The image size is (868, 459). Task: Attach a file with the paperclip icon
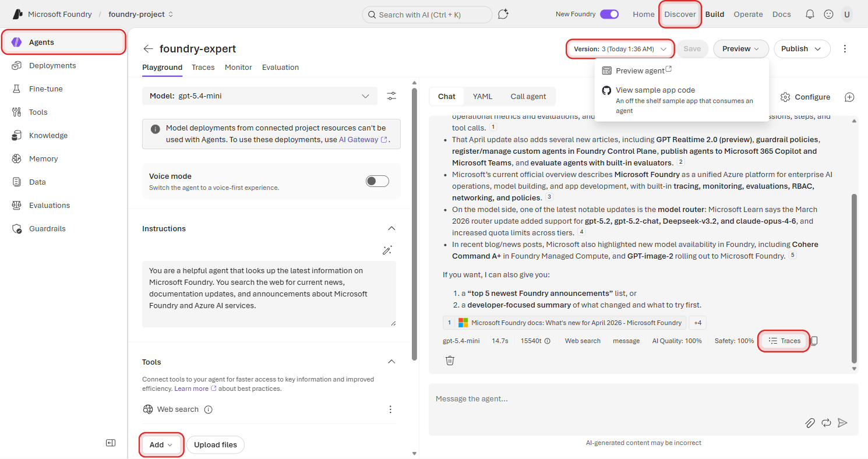click(810, 423)
